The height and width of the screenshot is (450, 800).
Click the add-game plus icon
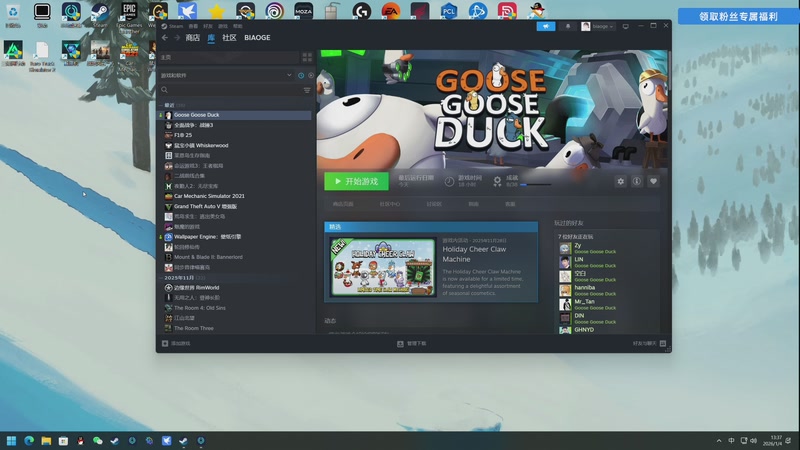click(165, 343)
